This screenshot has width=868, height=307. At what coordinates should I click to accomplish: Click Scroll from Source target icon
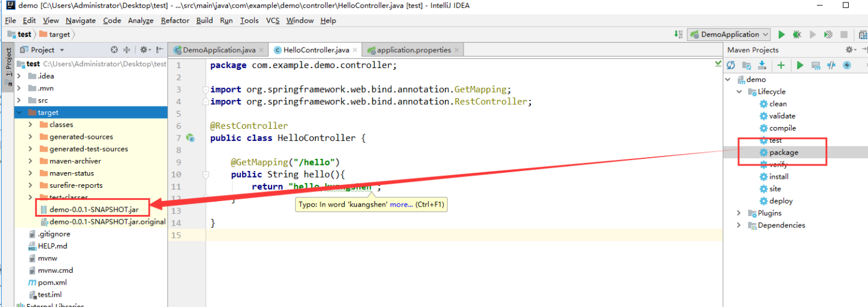click(114, 50)
